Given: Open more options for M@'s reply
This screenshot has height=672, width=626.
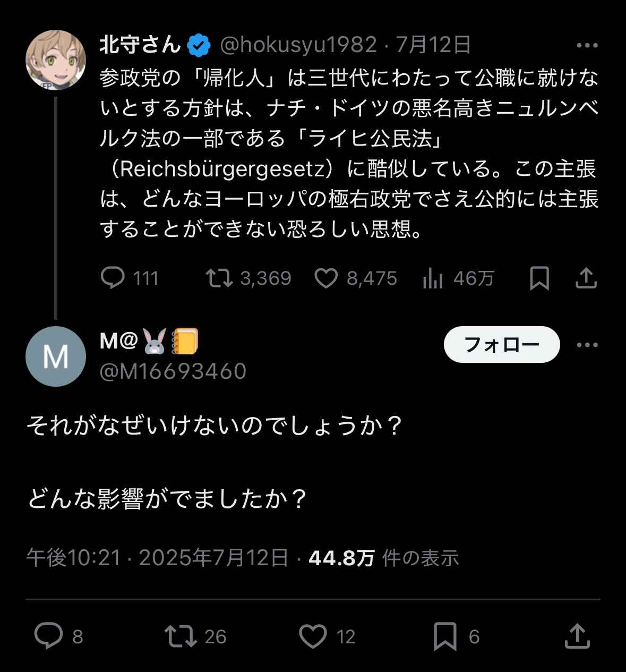Looking at the screenshot, I should pyautogui.click(x=587, y=345).
